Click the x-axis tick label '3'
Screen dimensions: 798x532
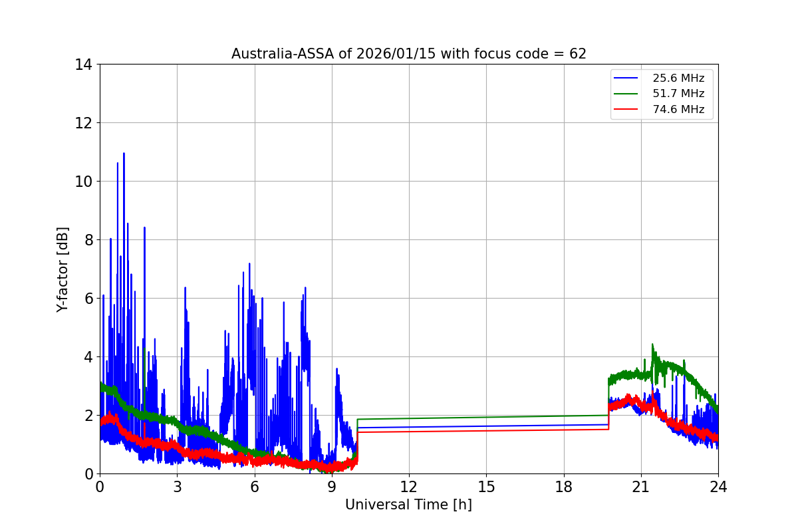[x=177, y=487]
